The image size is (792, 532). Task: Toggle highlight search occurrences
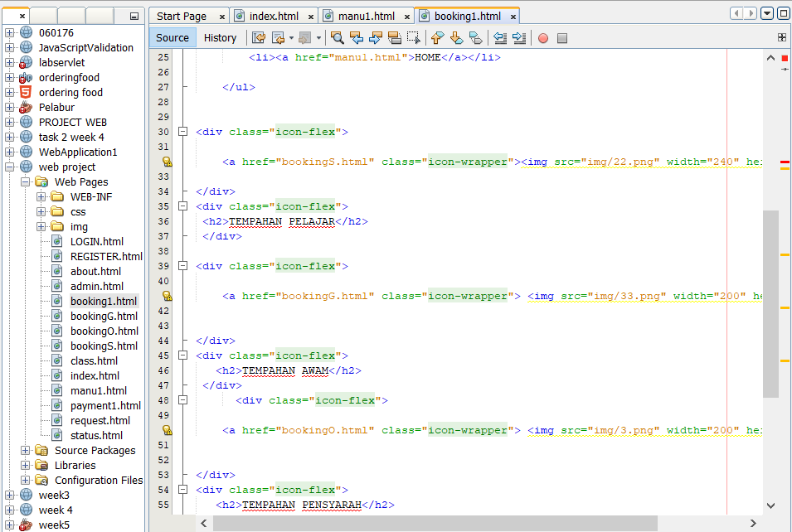click(x=393, y=38)
